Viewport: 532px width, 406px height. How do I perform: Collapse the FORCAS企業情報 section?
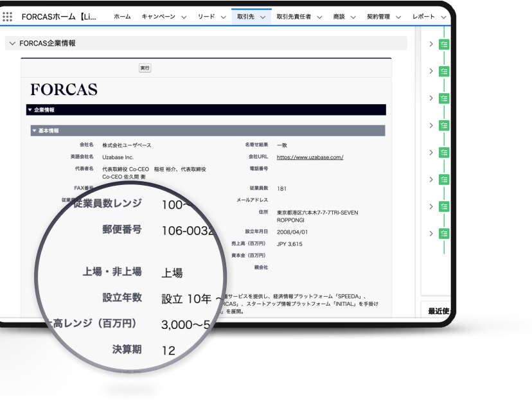pyautogui.click(x=13, y=44)
